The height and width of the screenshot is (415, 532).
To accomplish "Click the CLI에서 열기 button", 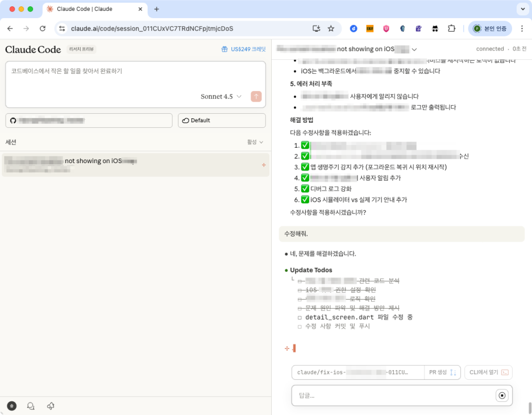I will pyautogui.click(x=488, y=372).
